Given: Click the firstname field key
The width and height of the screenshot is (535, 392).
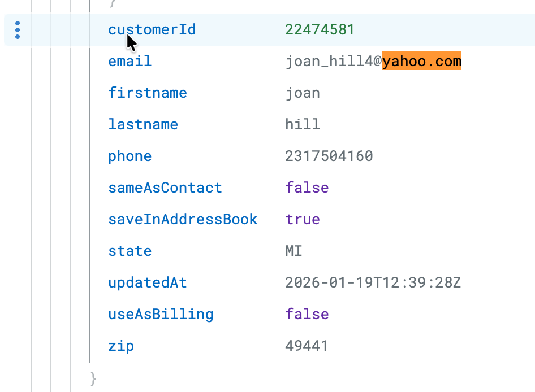Looking at the screenshot, I should click(x=148, y=93).
